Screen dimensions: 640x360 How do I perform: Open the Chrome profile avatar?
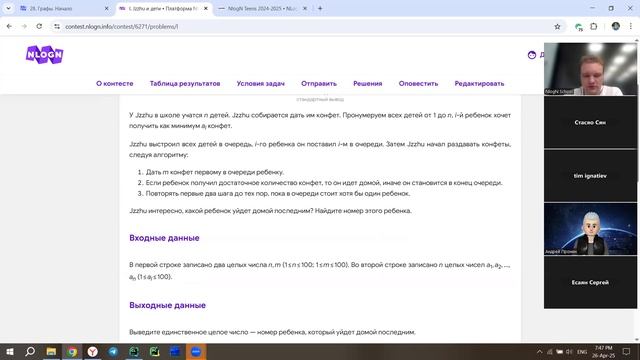[616, 27]
